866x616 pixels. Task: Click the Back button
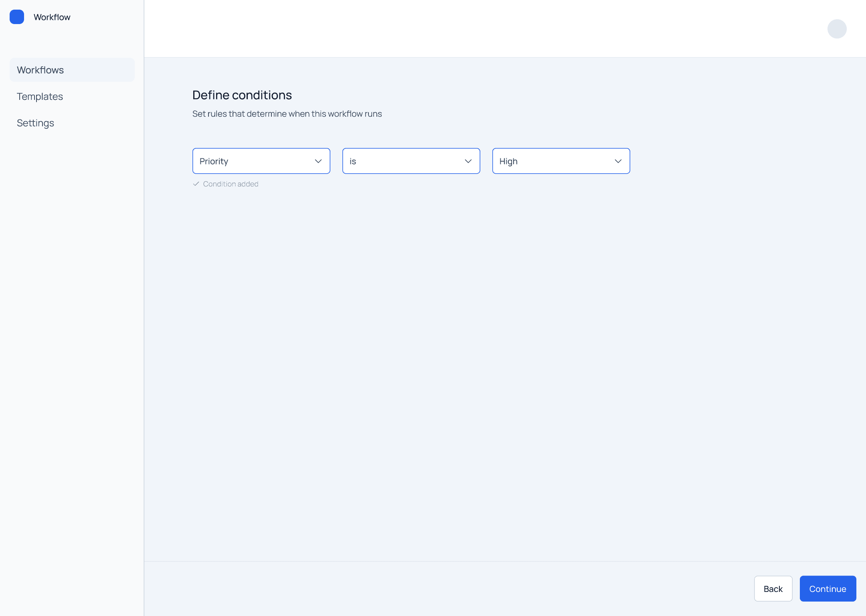pyautogui.click(x=773, y=589)
